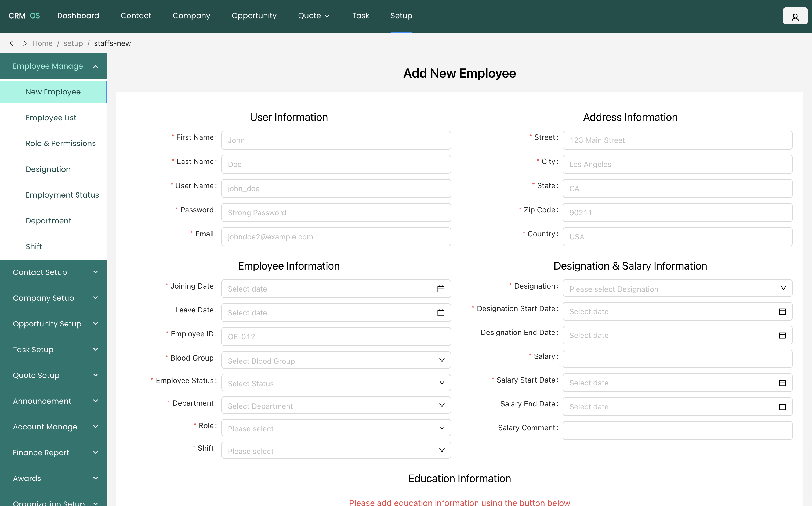812x506 pixels.
Task: Click the calendar icon for Leave Date
Action: pyautogui.click(x=441, y=312)
